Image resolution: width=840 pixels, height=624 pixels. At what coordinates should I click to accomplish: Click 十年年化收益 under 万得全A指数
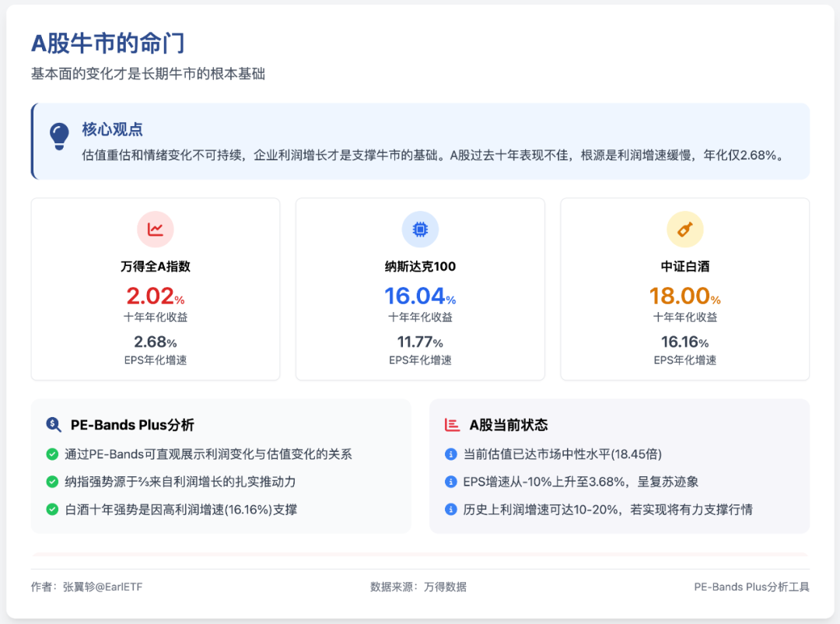[x=156, y=317]
